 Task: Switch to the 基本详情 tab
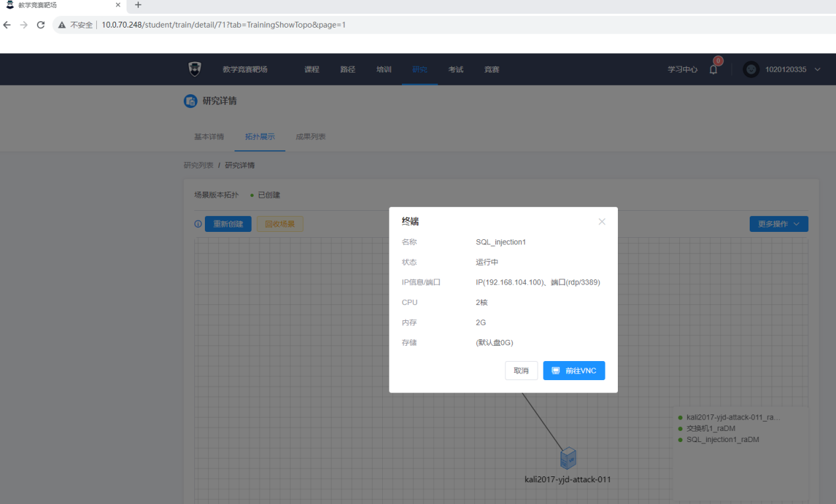click(x=209, y=137)
